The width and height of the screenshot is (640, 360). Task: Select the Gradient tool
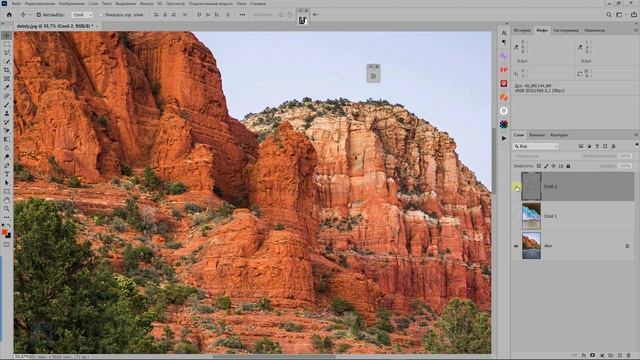(x=7, y=139)
